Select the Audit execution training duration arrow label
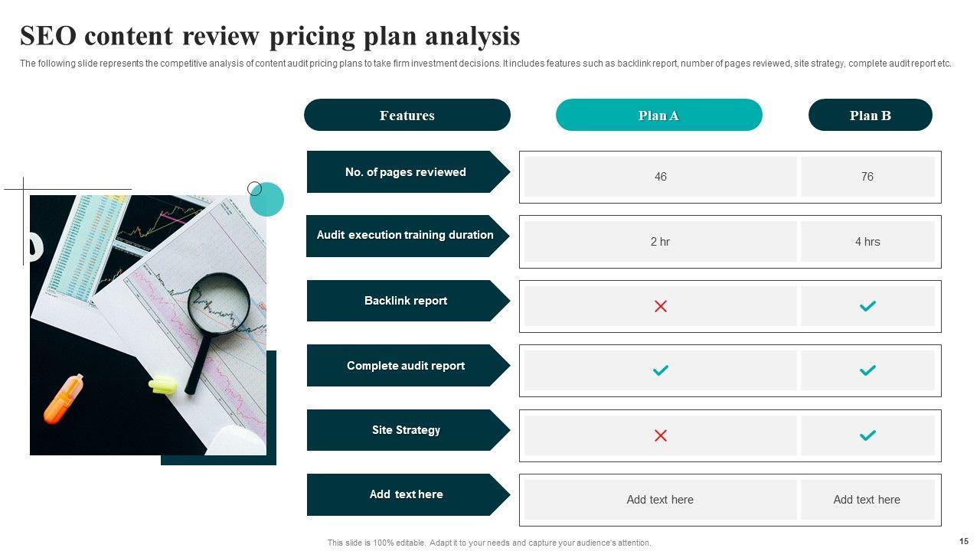The width and height of the screenshot is (980, 551). click(405, 236)
